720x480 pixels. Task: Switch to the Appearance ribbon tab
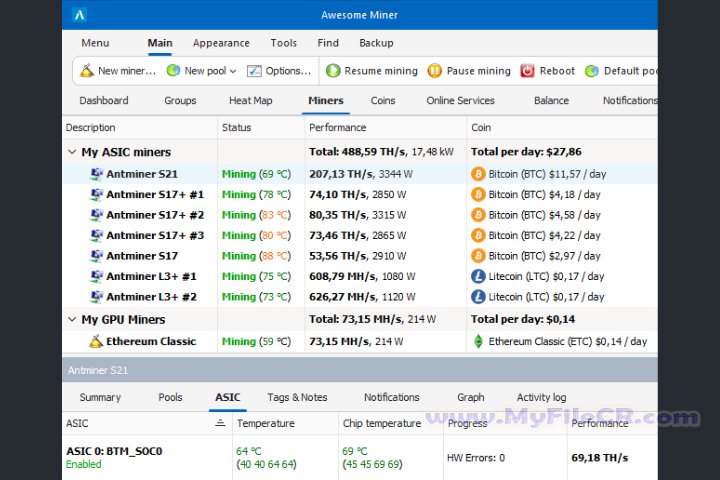pyautogui.click(x=221, y=43)
